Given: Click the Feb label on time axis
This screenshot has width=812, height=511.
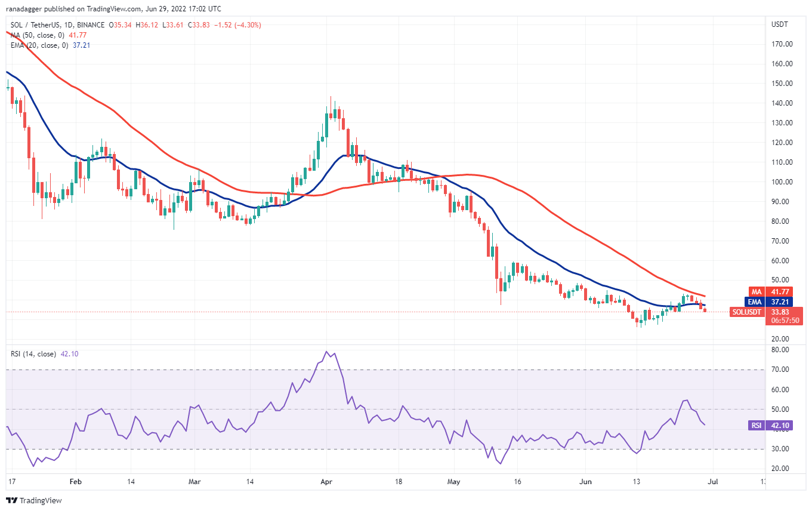Looking at the screenshot, I should click(x=75, y=480).
